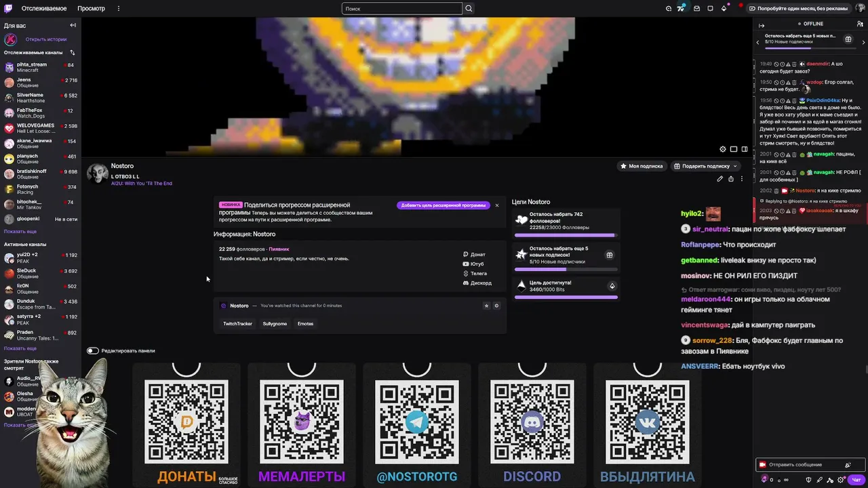
Task: Click the gift icon on new subscribers goal
Action: pyautogui.click(x=610, y=255)
